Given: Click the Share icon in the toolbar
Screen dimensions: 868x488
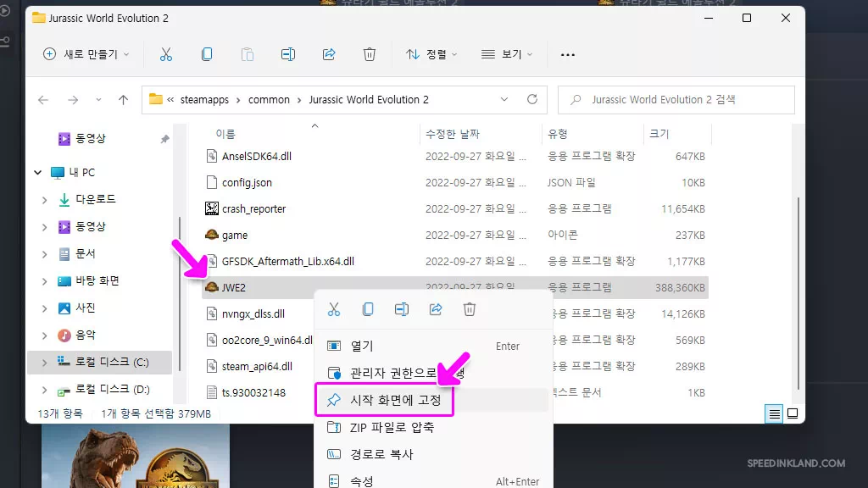Looking at the screenshot, I should [329, 54].
